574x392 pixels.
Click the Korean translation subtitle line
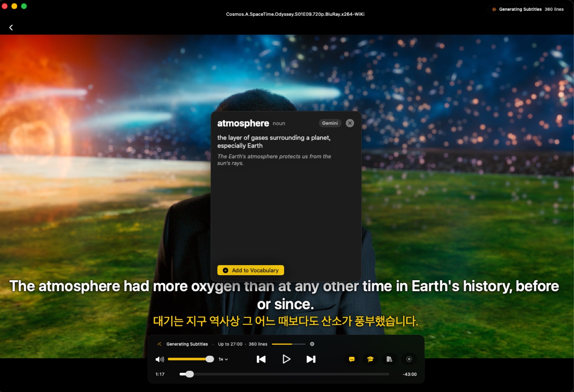[286, 321]
